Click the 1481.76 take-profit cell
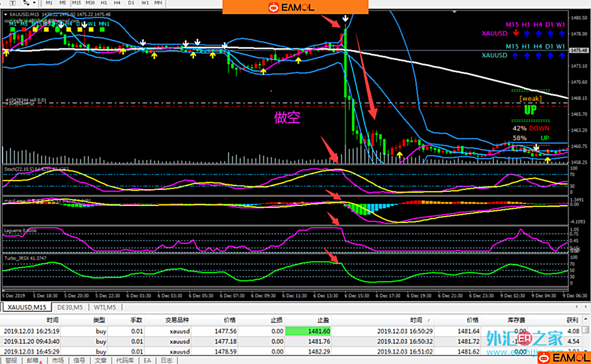 tap(319, 342)
